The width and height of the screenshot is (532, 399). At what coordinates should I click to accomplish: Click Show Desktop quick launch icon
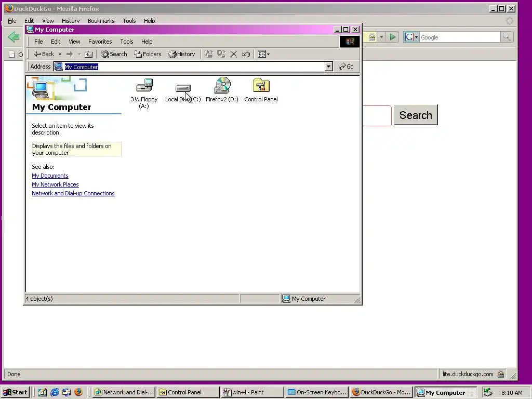43,392
